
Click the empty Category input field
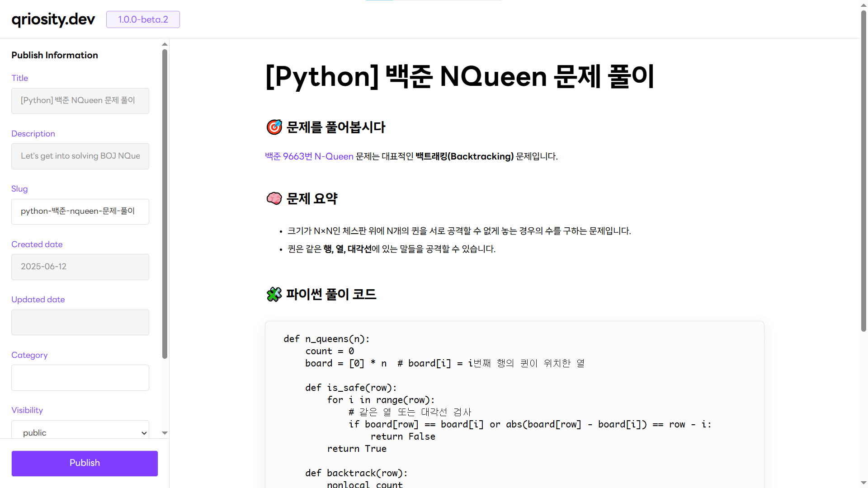point(80,378)
